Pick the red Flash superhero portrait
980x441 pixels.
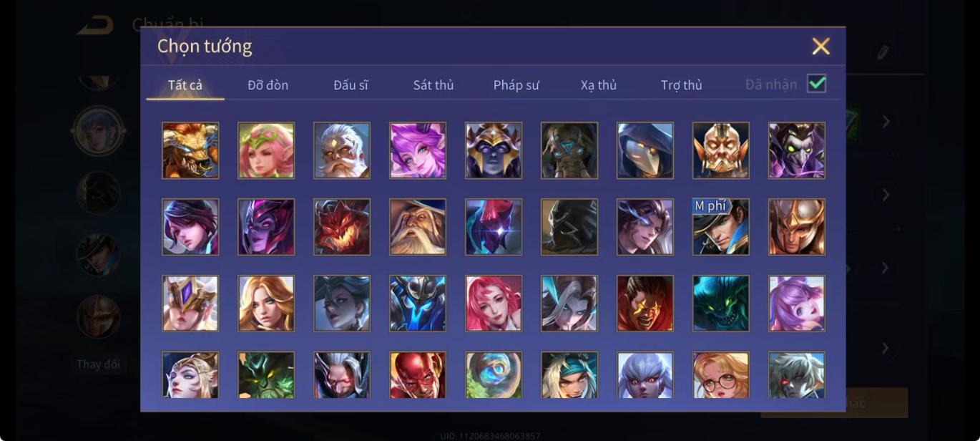click(418, 374)
